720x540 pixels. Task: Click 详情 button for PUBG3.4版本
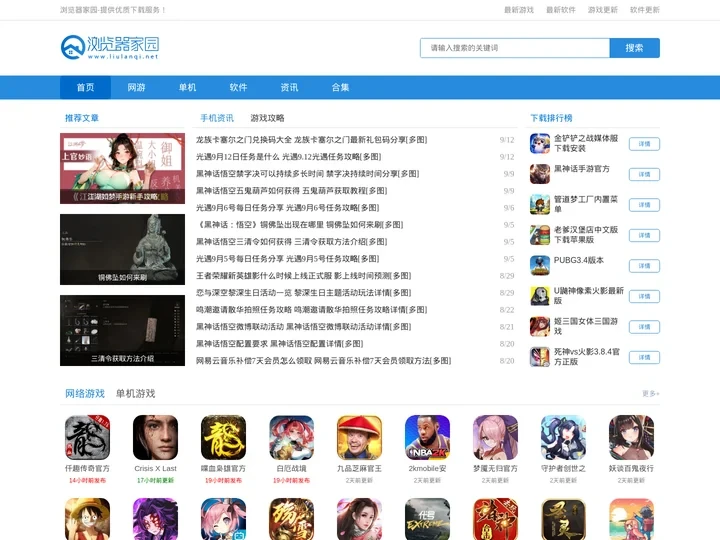644,266
